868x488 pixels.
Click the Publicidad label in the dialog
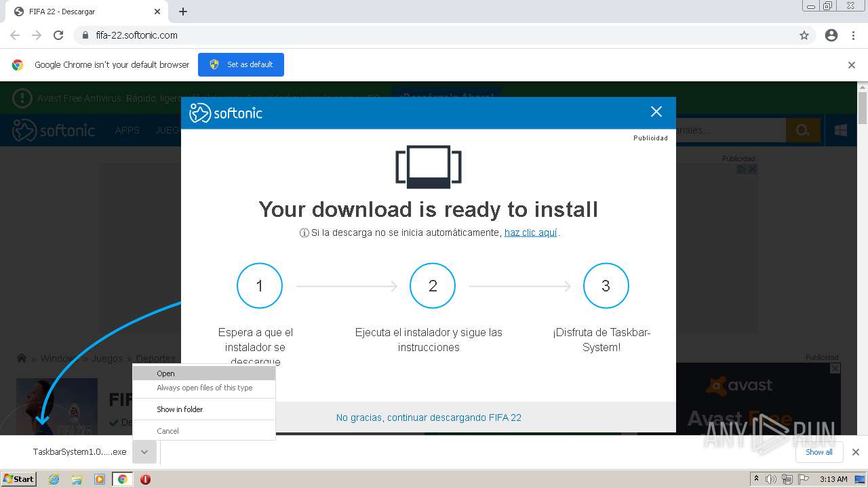(x=650, y=138)
